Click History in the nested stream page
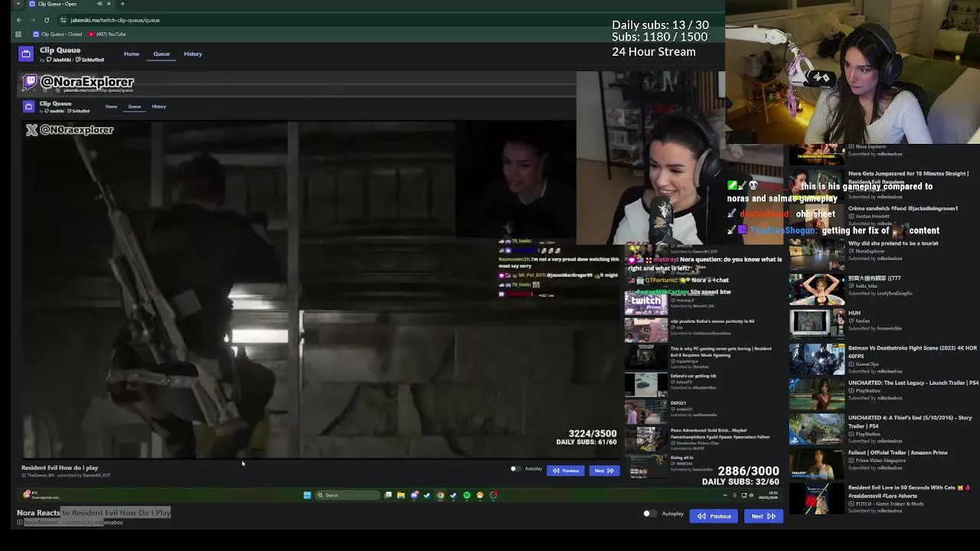 tap(158, 106)
